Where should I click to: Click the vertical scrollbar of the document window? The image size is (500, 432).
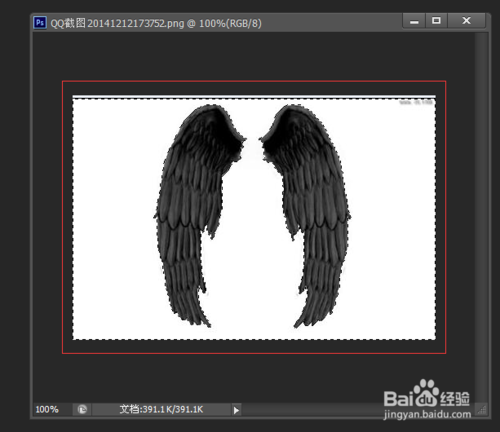[481, 217]
